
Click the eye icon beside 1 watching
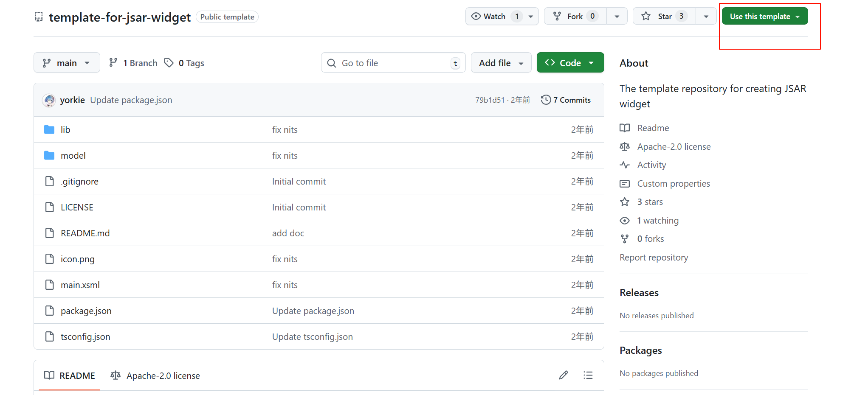coord(625,220)
